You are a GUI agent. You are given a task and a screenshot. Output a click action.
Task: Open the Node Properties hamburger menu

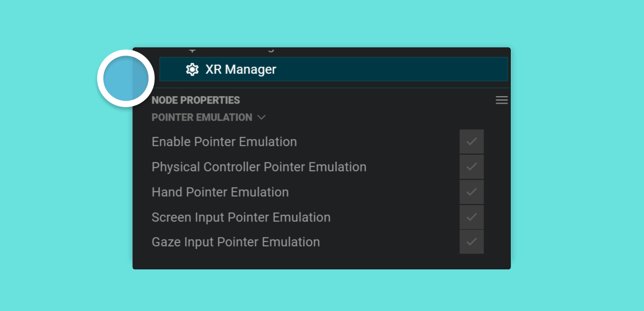coord(501,100)
